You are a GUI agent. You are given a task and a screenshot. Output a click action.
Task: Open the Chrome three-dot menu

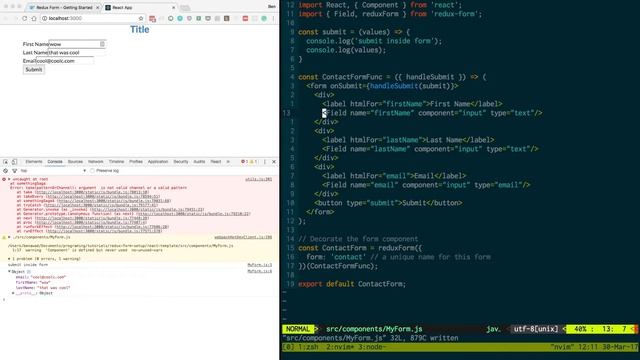[273, 18]
